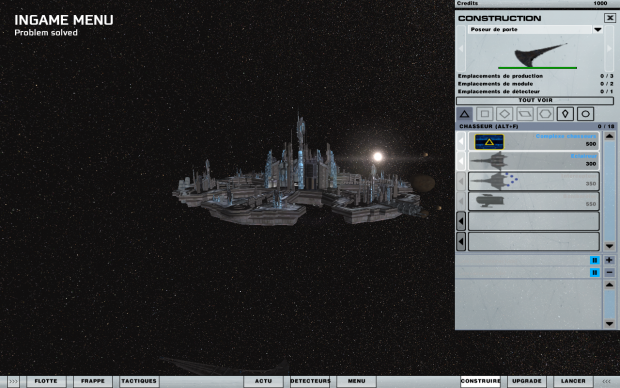The height and width of the screenshot is (388, 620).
Task: Show the next ship in the preview
Action: pos(609,48)
